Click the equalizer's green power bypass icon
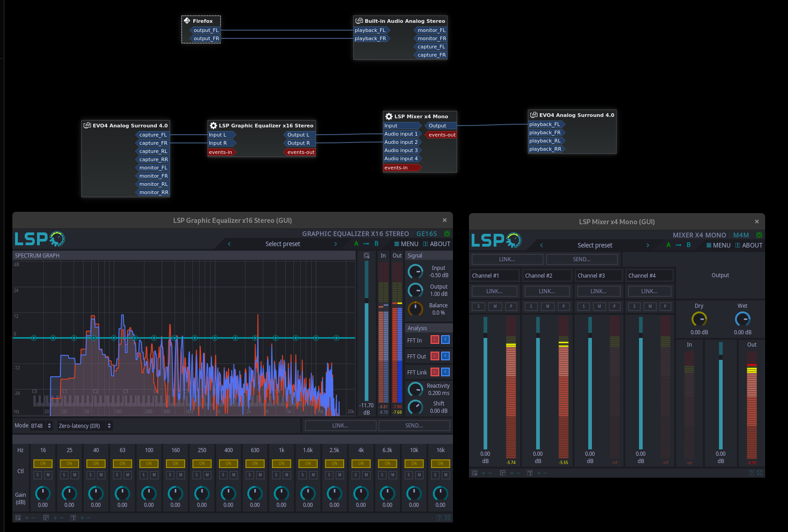Viewport: 788px width, 532px height. pos(447,234)
